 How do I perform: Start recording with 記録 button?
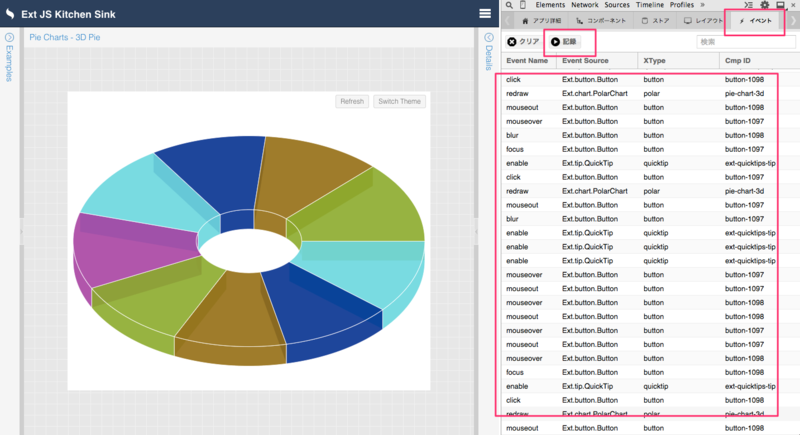tap(564, 42)
